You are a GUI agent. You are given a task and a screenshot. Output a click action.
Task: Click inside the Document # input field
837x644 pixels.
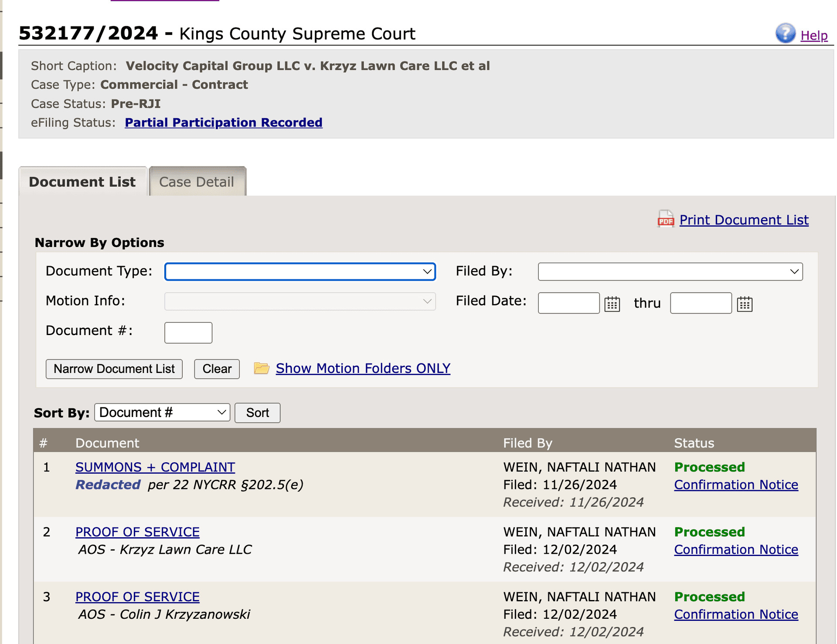pyautogui.click(x=188, y=332)
